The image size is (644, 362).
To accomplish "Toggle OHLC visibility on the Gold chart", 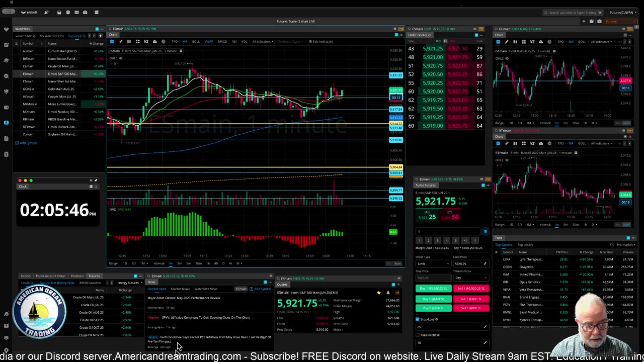I will [507, 58].
